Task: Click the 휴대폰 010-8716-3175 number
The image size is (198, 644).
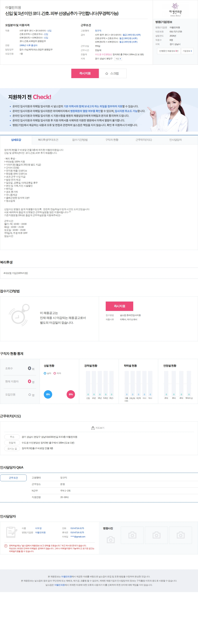Action: click(77, 533)
